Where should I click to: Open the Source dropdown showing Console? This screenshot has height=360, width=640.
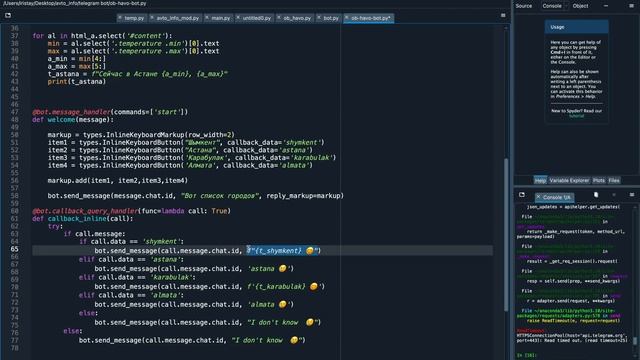(x=554, y=6)
